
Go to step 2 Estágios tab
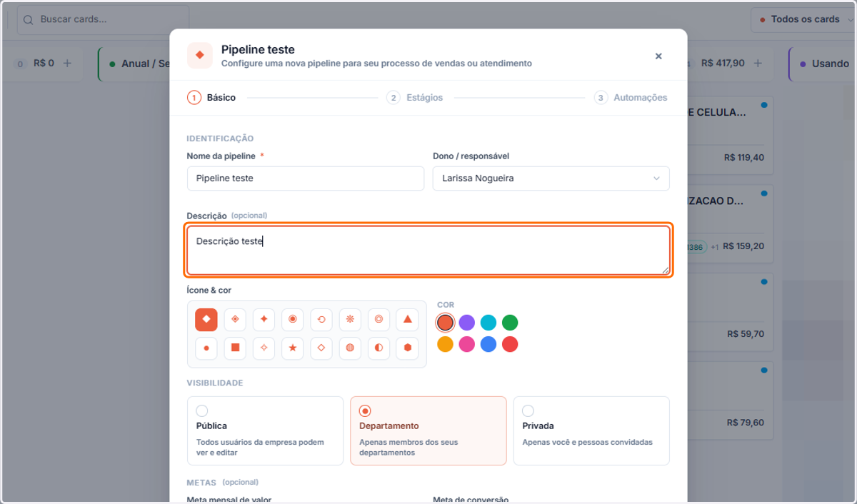click(414, 98)
